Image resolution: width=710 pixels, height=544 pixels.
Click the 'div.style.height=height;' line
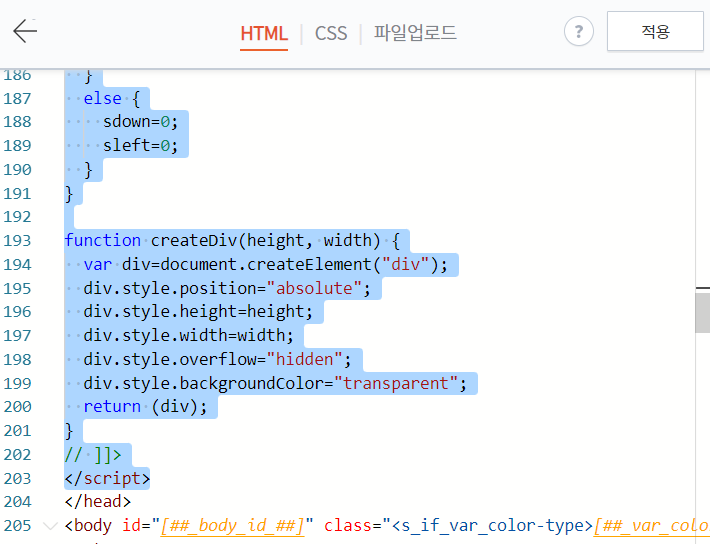[x=198, y=312]
